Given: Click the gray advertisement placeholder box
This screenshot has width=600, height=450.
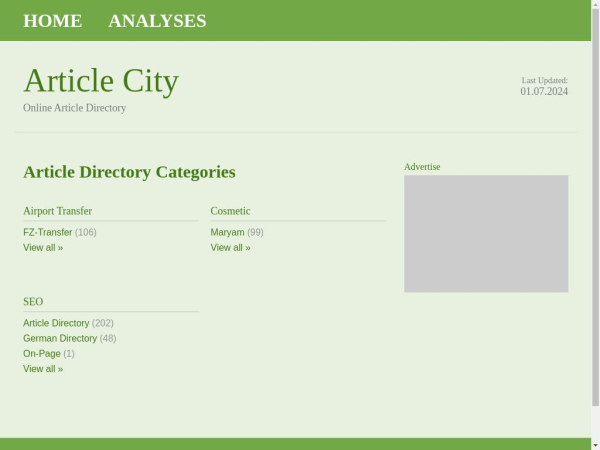Looking at the screenshot, I should point(486,234).
